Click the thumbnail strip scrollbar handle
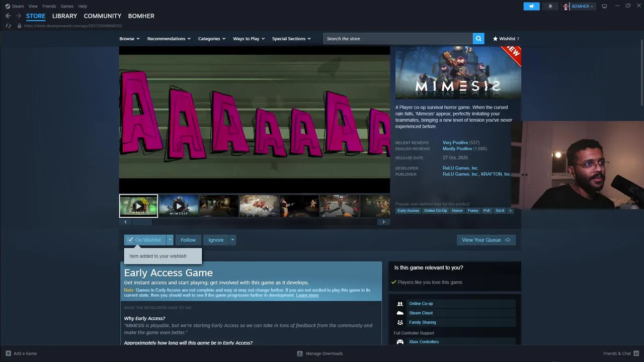 [x=142, y=222]
